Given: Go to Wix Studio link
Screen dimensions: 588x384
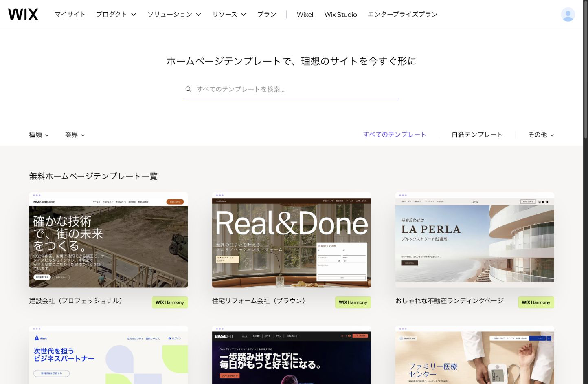Looking at the screenshot, I should [x=340, y=14].
